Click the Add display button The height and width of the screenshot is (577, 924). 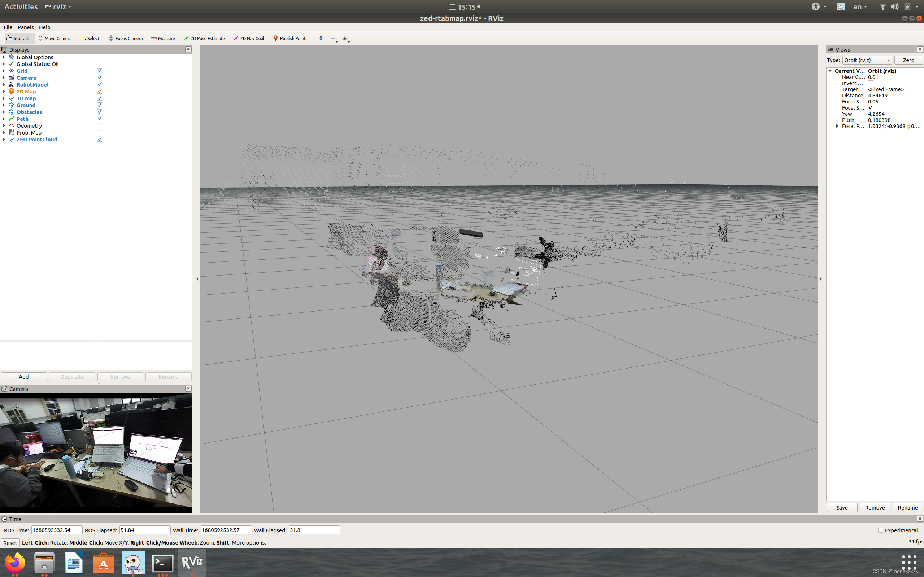[x=24, y=376]
